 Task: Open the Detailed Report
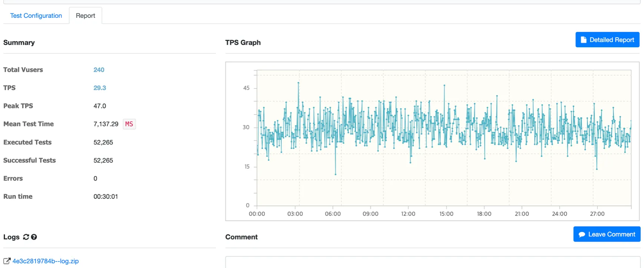coord(607,40)
